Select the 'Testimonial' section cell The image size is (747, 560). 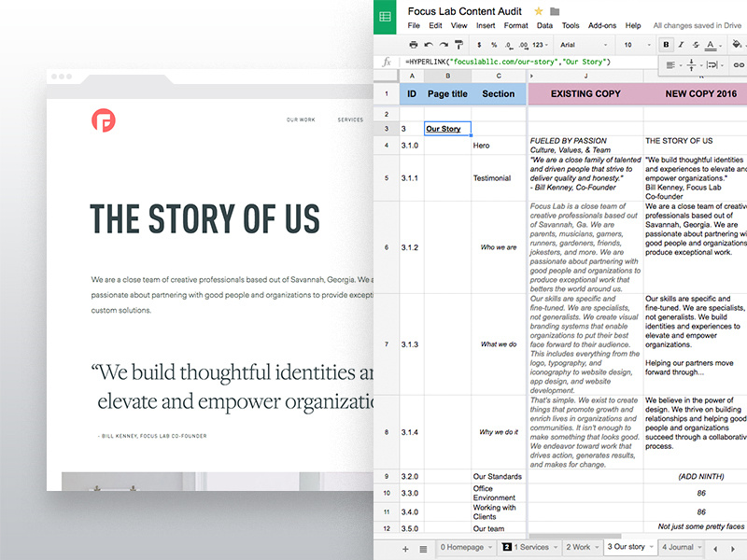499,178
